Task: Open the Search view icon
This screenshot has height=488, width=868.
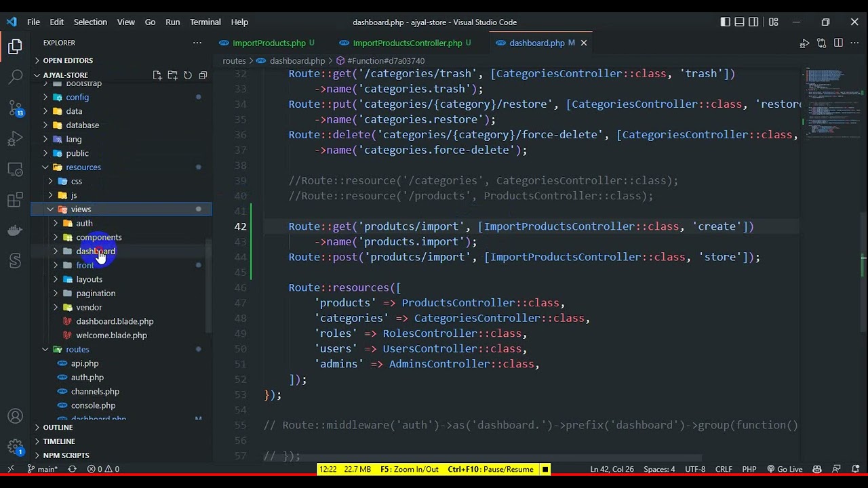Action: click(15, 77)
